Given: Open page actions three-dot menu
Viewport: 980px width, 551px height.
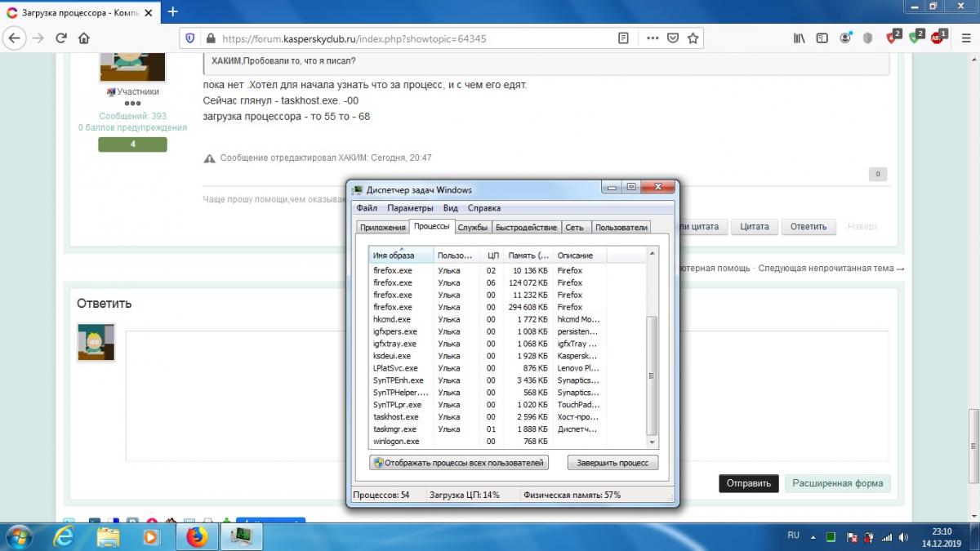Looking at the screenshot, I should pos(653,38).
